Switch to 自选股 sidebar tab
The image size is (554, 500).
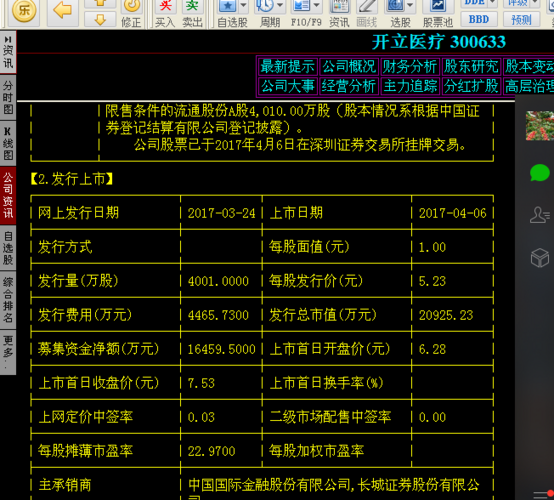(8, 247)
